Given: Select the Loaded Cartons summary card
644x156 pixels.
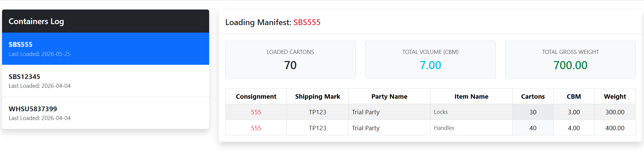Looking at the screenshot, I should 290,59.
